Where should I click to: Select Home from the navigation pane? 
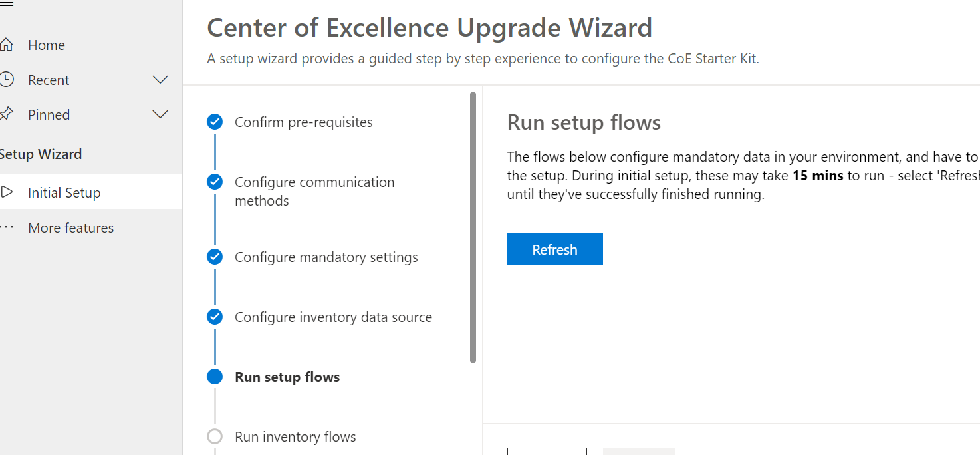click(x=46, y=45)
